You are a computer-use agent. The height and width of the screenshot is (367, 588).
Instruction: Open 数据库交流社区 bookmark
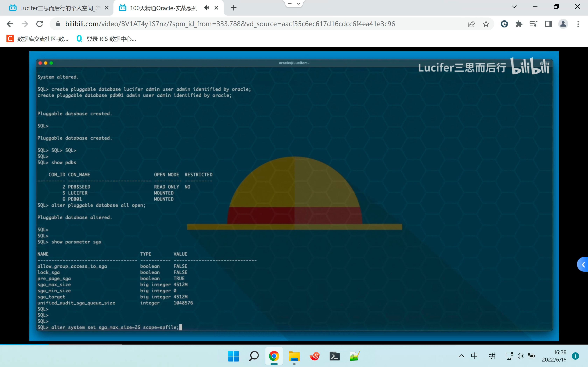coord(38,39)
